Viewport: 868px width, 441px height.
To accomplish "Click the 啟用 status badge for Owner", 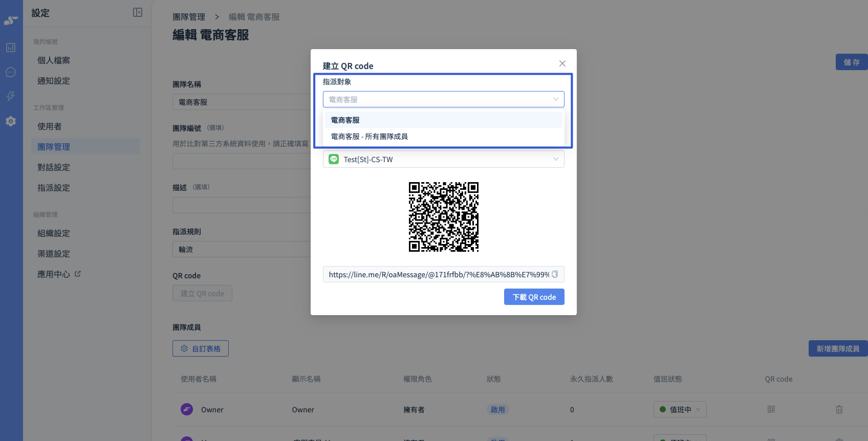I will [x=497, y=409].
